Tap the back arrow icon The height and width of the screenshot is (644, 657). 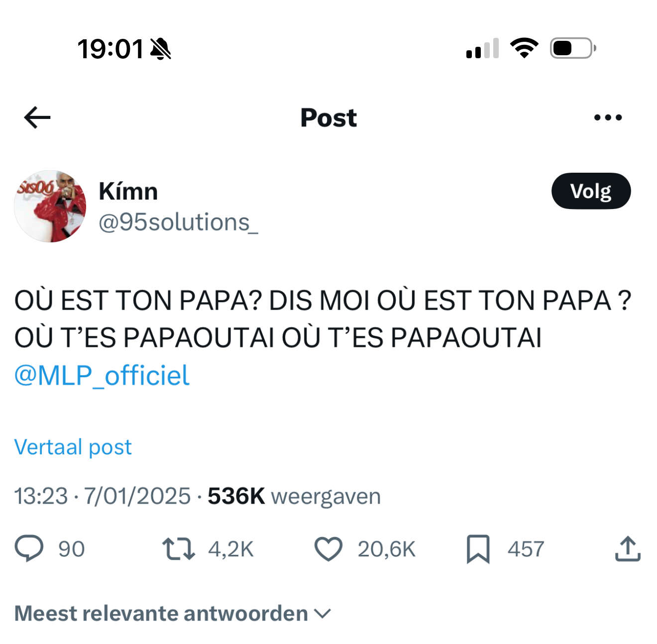point(37,117)
